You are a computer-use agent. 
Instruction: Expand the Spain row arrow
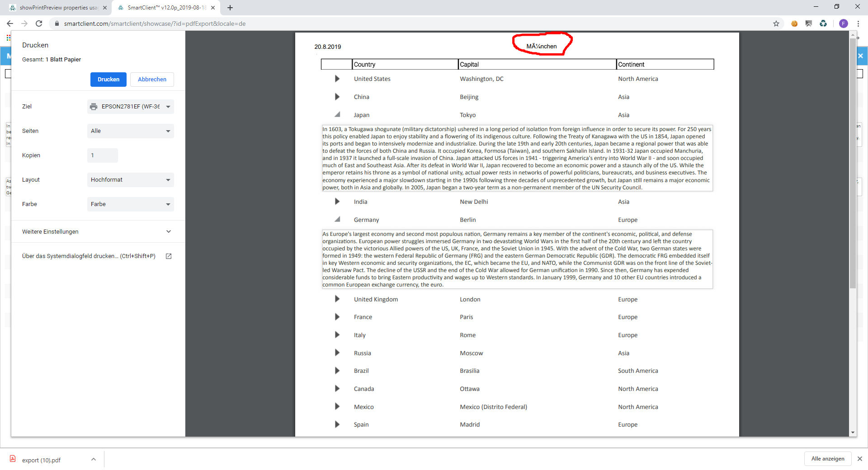pos(337,424)
